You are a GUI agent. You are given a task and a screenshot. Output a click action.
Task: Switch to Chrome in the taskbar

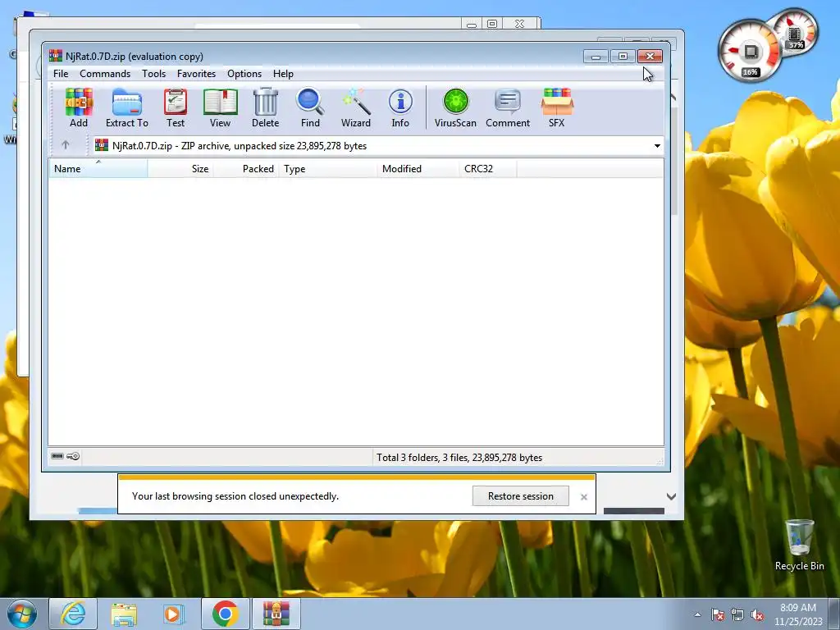click(x=225, y=614)
